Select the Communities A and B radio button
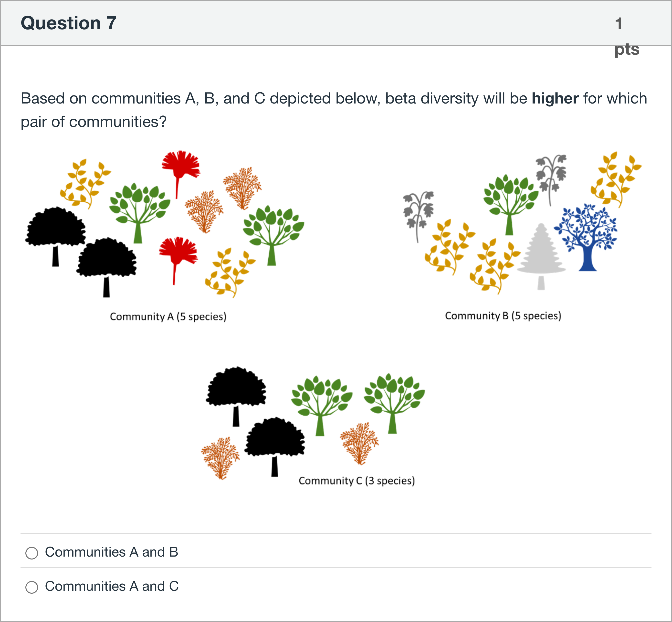Image resolution: width=672 pixels, height=622 pixels. coord(32,553)
